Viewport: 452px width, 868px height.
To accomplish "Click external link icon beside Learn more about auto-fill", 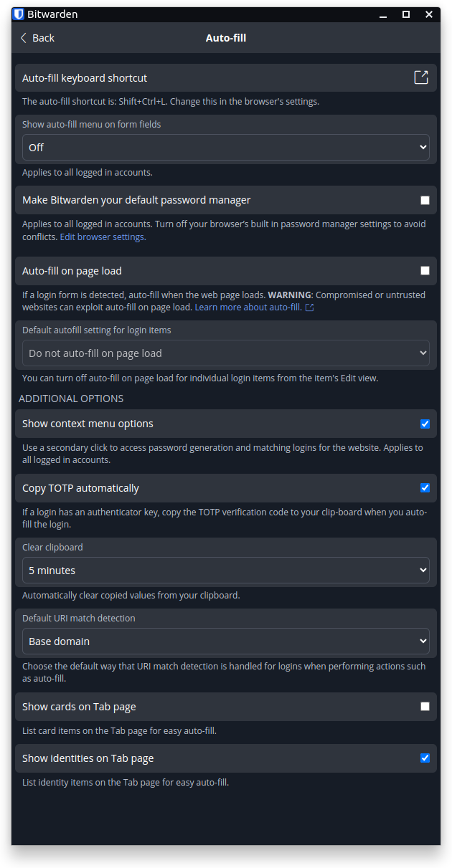I will [x=309, y=307].
